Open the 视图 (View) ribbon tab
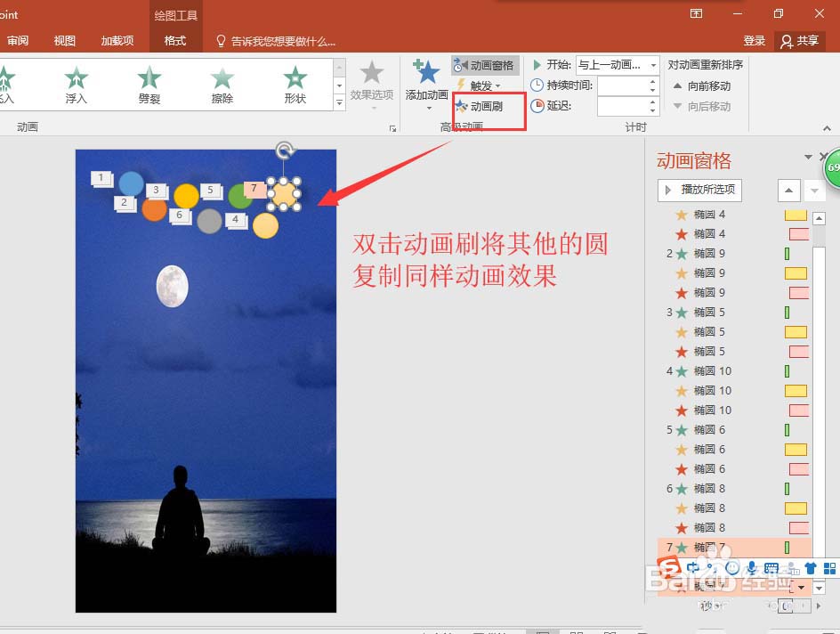Screen dimensions: 840x634 (x=64, y=41)
